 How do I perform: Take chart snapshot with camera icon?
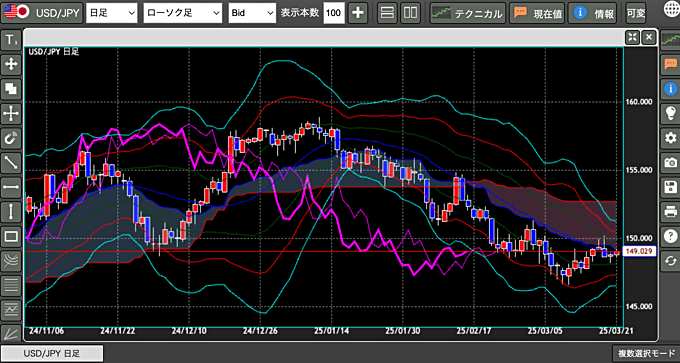(670, 163)
